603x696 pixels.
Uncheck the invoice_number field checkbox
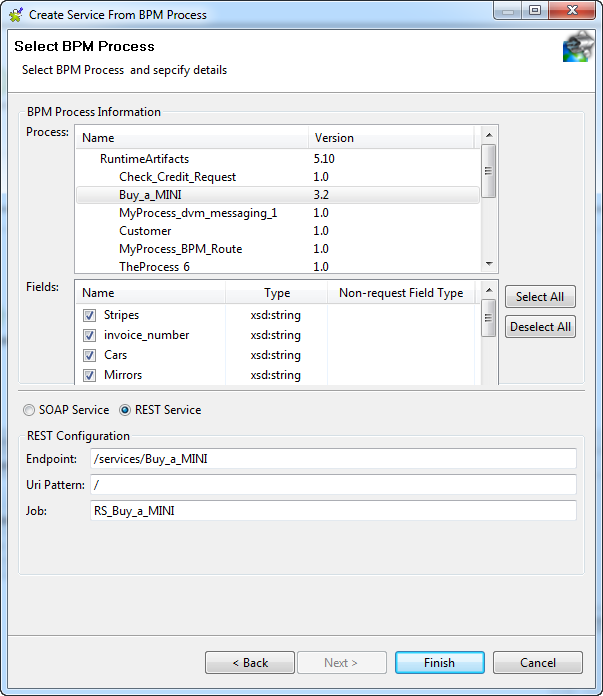[89, 336]
